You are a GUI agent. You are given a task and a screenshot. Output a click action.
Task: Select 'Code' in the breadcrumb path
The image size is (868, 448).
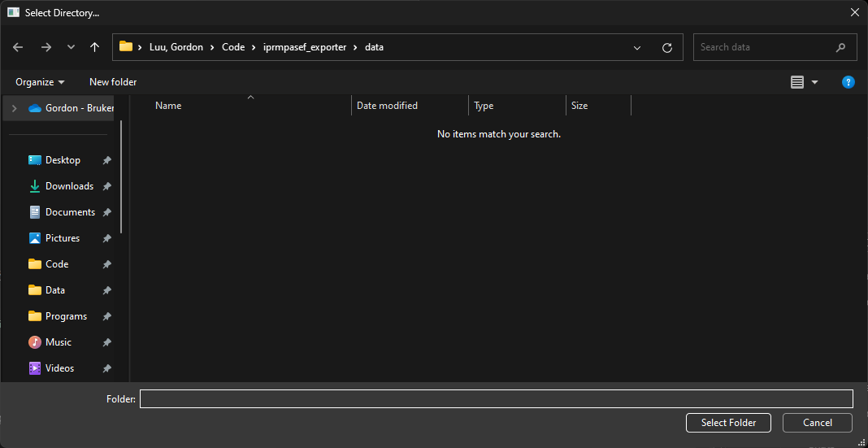click(x=233, y=48)
